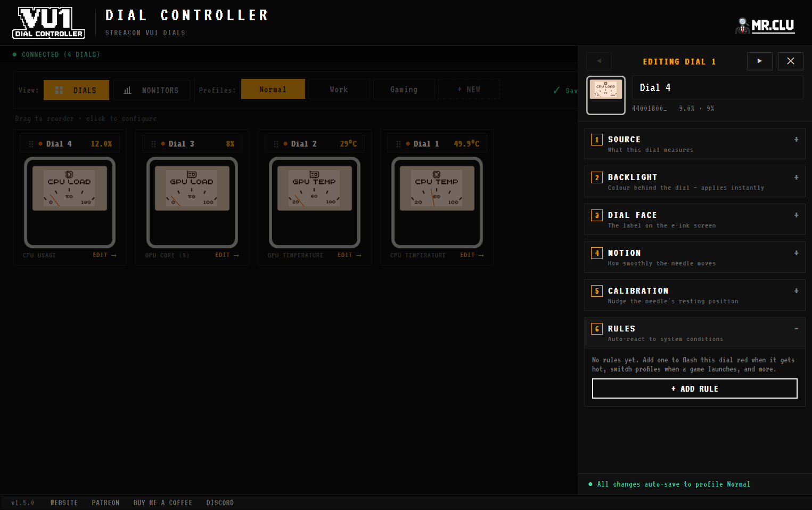Image resolution: width=812 pixels, height=510 pixels.
Task: Go to next dial with right arrow
Action: pyautogui.click(x=760, y=61)
